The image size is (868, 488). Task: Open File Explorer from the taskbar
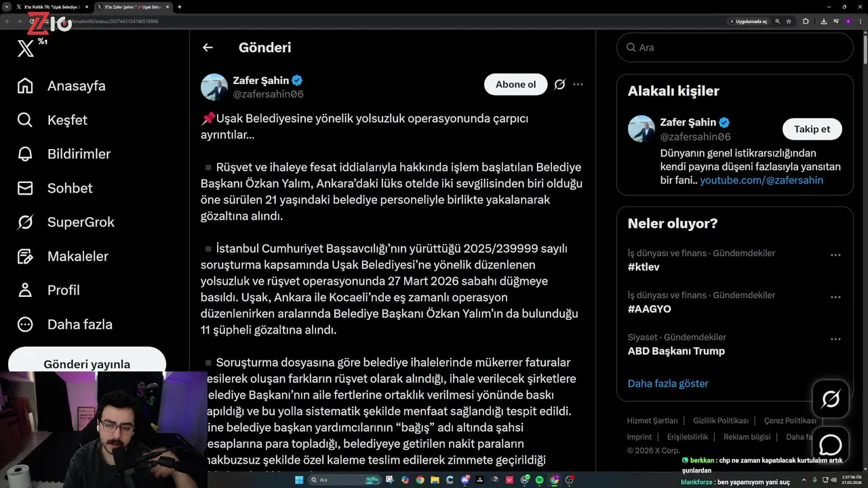click(435, 480)
